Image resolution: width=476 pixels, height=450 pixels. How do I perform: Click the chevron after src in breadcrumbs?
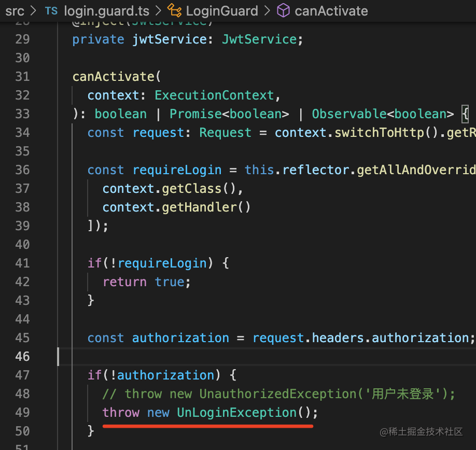pos(34,11)
